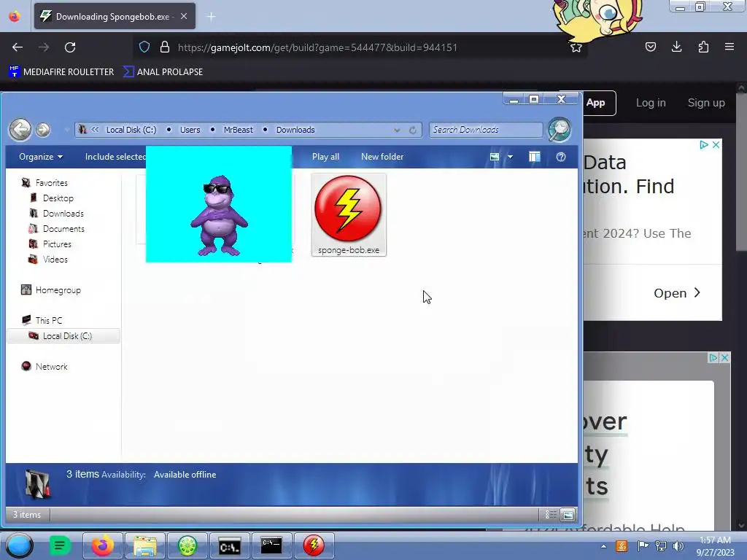Screen dimensions: 747x560
Task: Create a New folder
Action: [x=382, y=157]
